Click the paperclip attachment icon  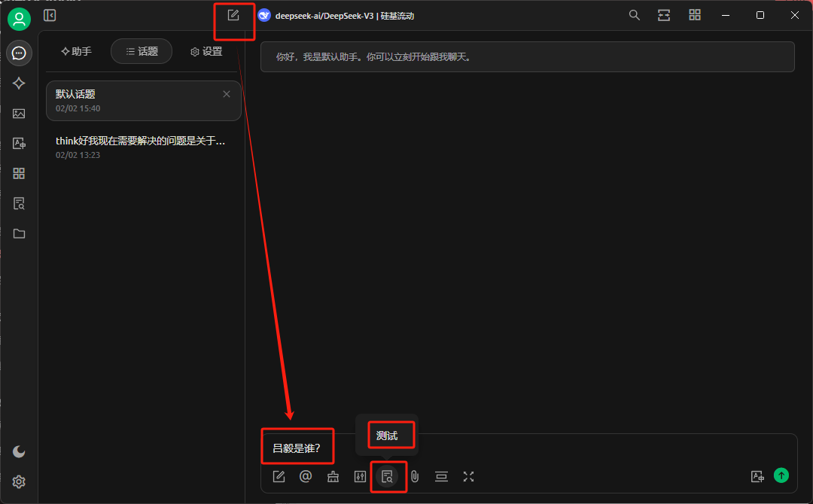point(414,476)
